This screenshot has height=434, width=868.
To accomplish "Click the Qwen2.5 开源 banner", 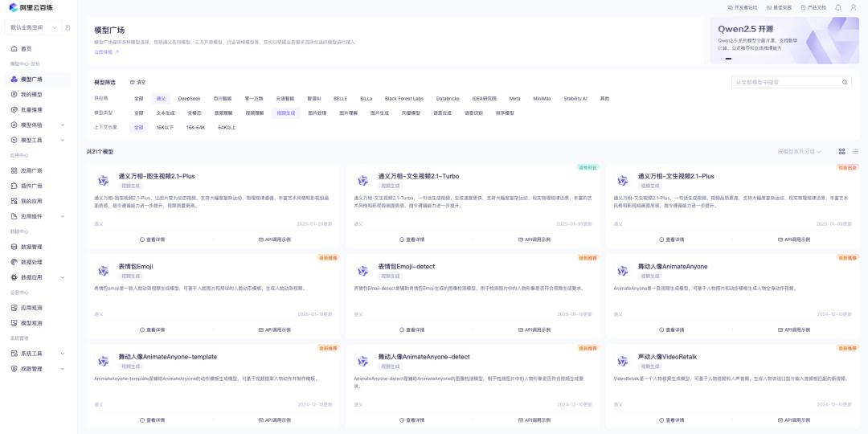I will [x=784, y=40].
